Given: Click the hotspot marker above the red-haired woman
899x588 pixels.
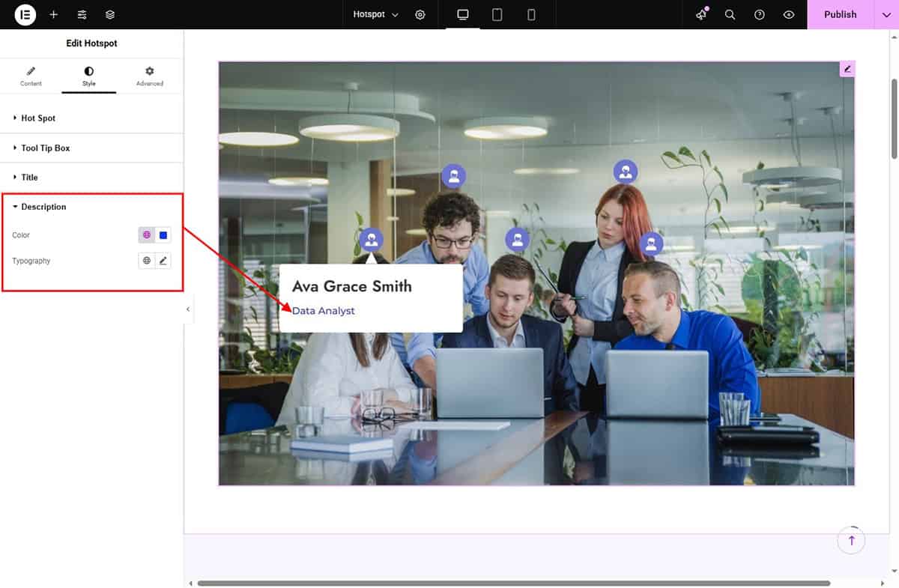Looking at the screenshot, I should click(x=626, y=172).
